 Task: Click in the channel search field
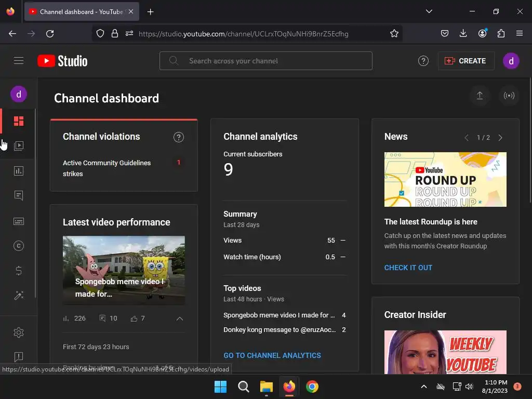point(265,61)
